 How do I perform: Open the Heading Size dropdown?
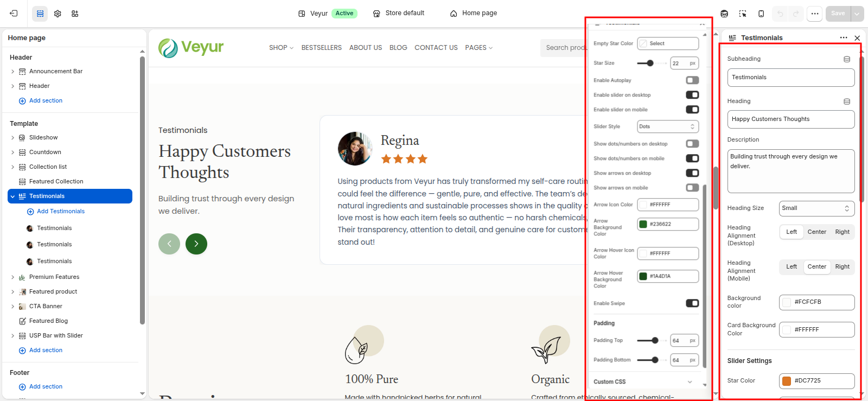coord(817,208)
